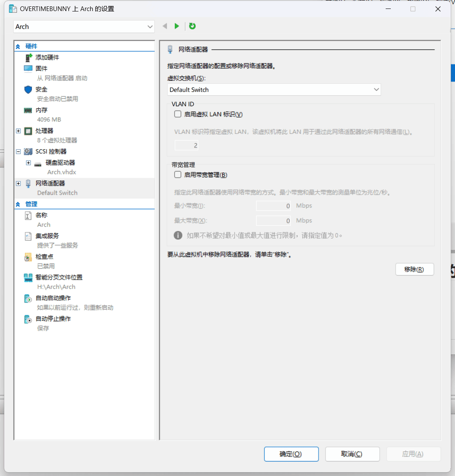The height and width of the screenshot is (476, 455).
Task: Click the green refresh icon in toolbar
Action: [192, 26]
